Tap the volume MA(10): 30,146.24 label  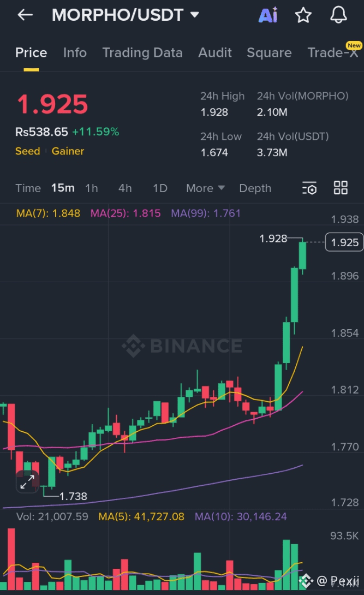click(x=241, y=516)
